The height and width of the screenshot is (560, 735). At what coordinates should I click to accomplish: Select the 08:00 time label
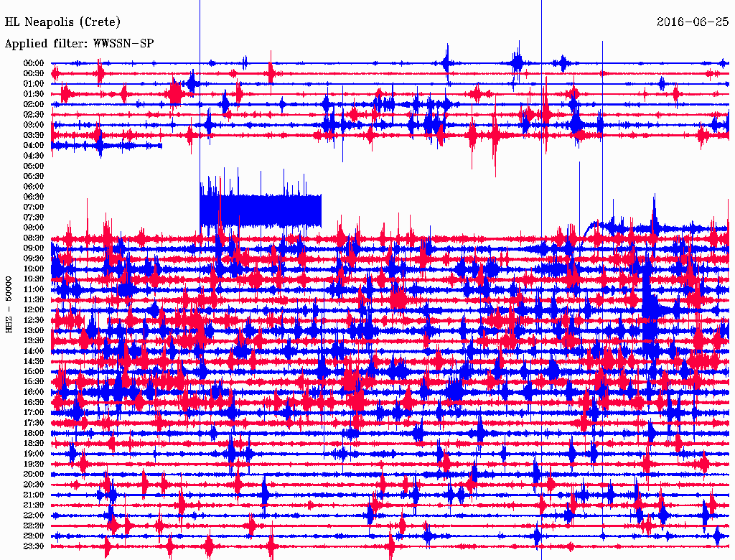[x=34, y=228]
